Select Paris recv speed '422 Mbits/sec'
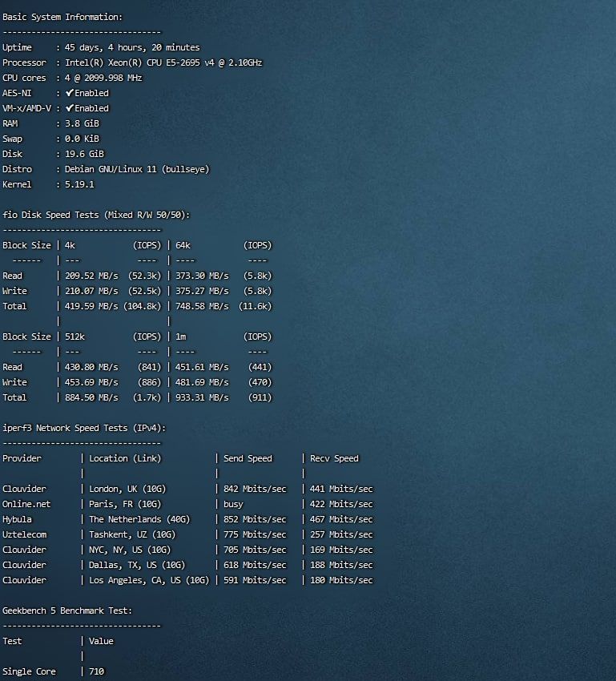The height and width of the screenshot is (681, 616). coord(341,504)
